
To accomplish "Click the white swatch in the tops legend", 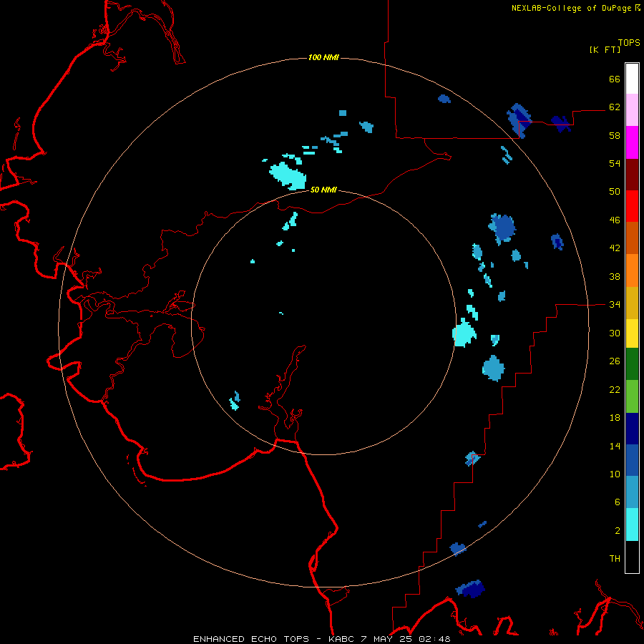I will click(x=632, y=79).
